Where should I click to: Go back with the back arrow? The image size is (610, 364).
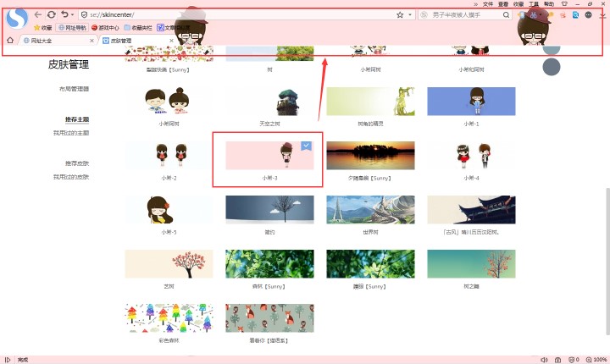click(x=38, y=14)
